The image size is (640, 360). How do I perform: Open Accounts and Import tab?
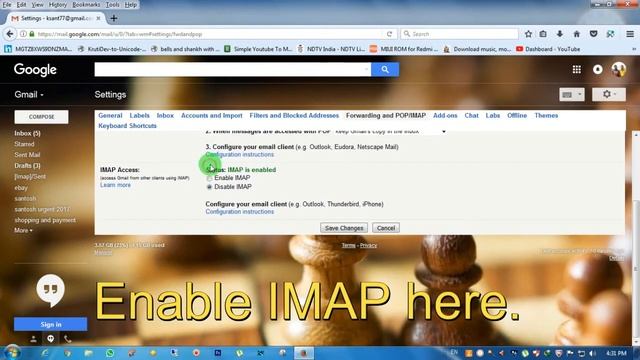tap(212, 116)
